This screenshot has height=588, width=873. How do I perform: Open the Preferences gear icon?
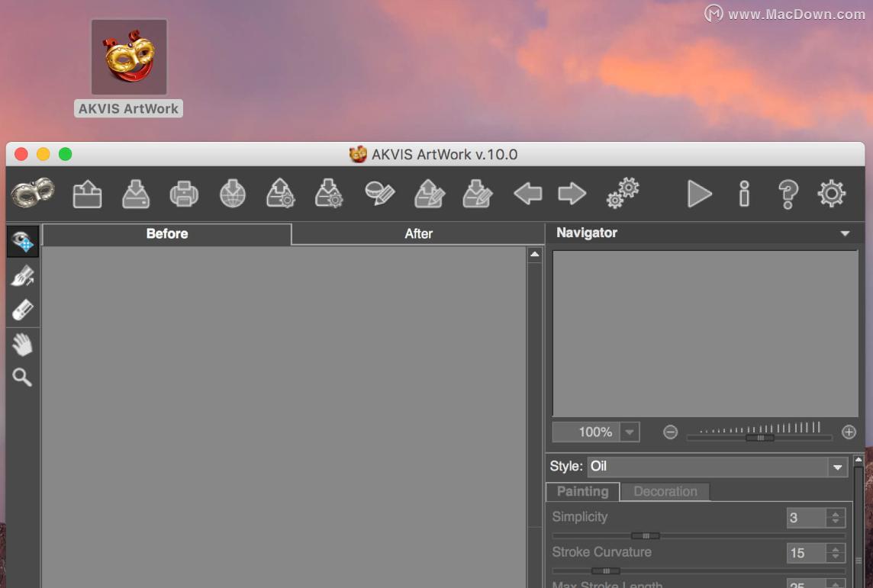click(x=831, y=194)
